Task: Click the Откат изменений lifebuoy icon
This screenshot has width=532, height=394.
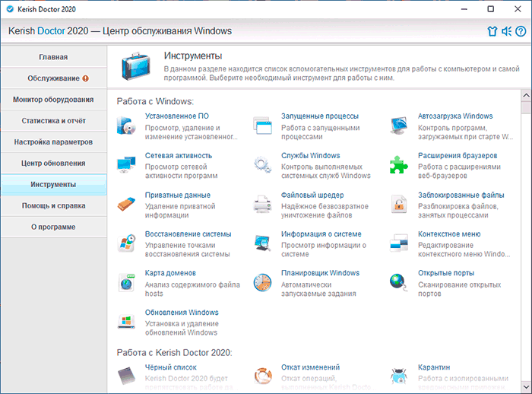Action: coord(263,376)
